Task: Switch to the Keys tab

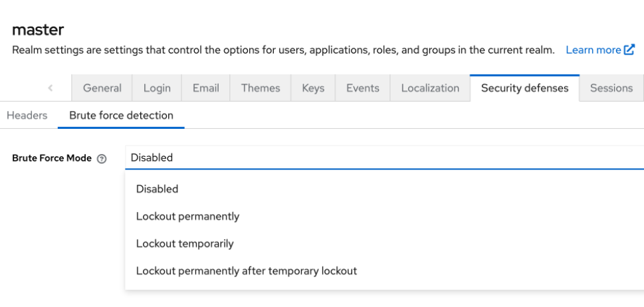Action: click(313, 88)
